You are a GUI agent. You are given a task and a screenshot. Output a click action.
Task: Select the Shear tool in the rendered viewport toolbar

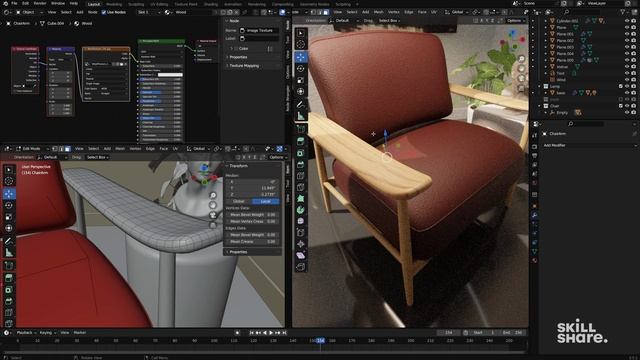pos(301,256)
